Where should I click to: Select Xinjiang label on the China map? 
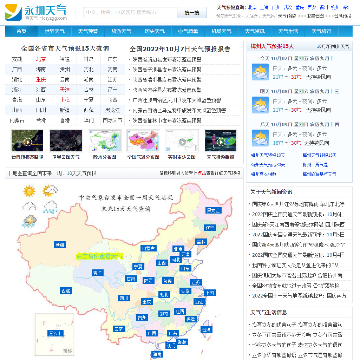(x=59, y=245)
